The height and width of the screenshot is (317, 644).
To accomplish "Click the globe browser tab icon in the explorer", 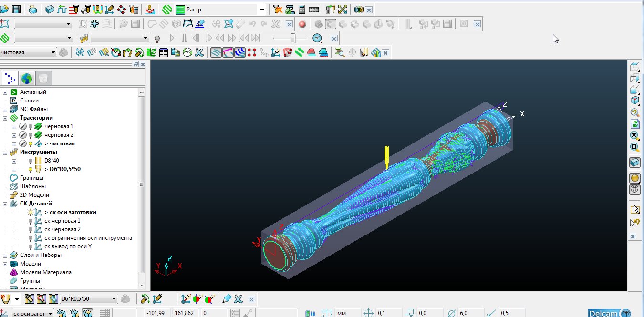I will tap(27, 78).
